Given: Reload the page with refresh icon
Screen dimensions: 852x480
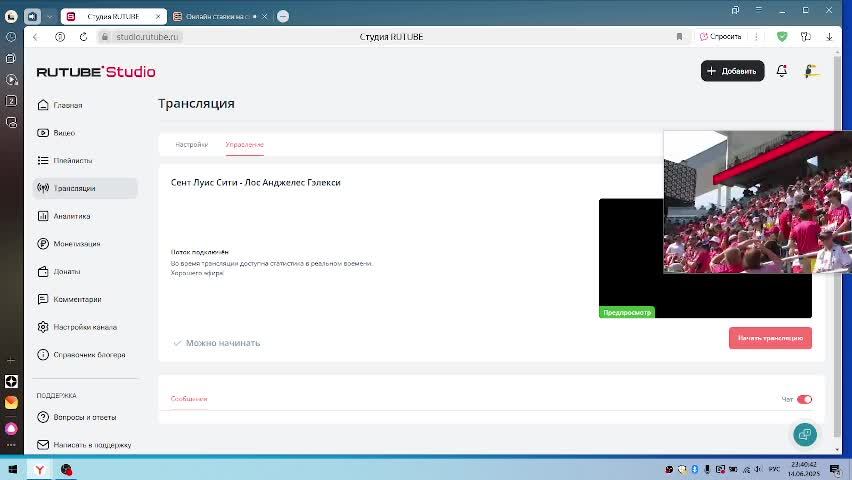Looking at the screenshot, I should tap(83, 37).
